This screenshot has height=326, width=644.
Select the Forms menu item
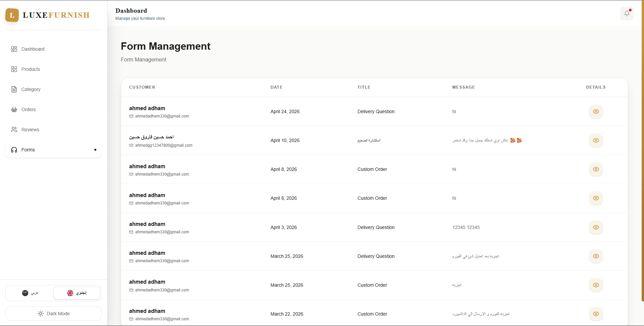click(53, 150)
